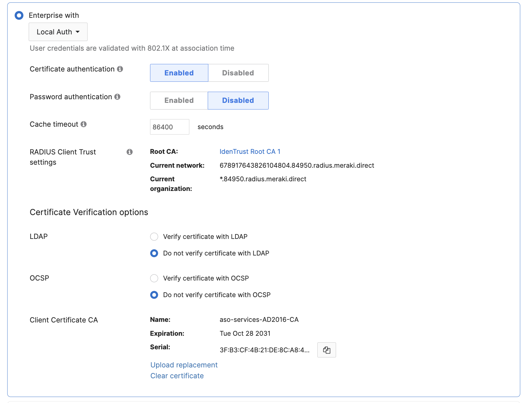Select Do not verify certificate with LDAP
The height and width of the screenshot is (403, 532).
tap(154, 253)
